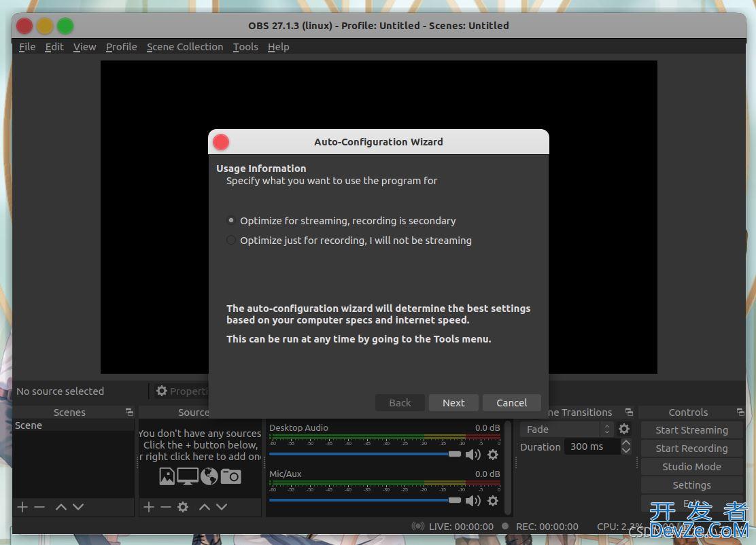The image size is (756, 545).
Task: Decrease transition Duration with down arrow
Action: pyautogui.click(x=626, y=451)
